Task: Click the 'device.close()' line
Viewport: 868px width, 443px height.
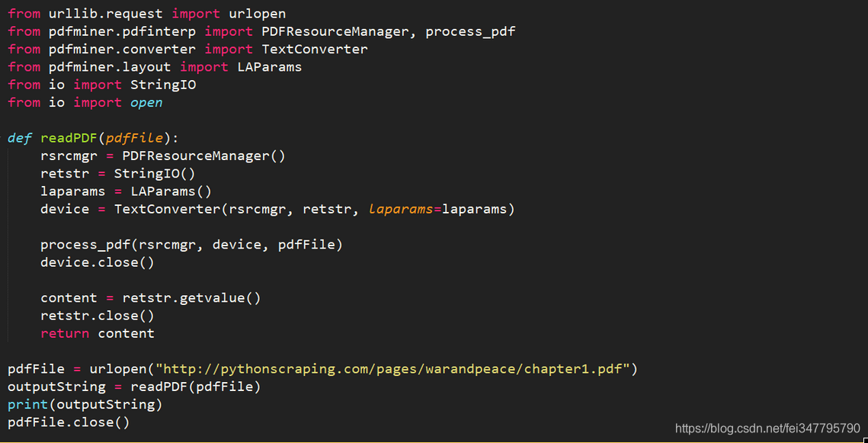Action: point(98,262)
